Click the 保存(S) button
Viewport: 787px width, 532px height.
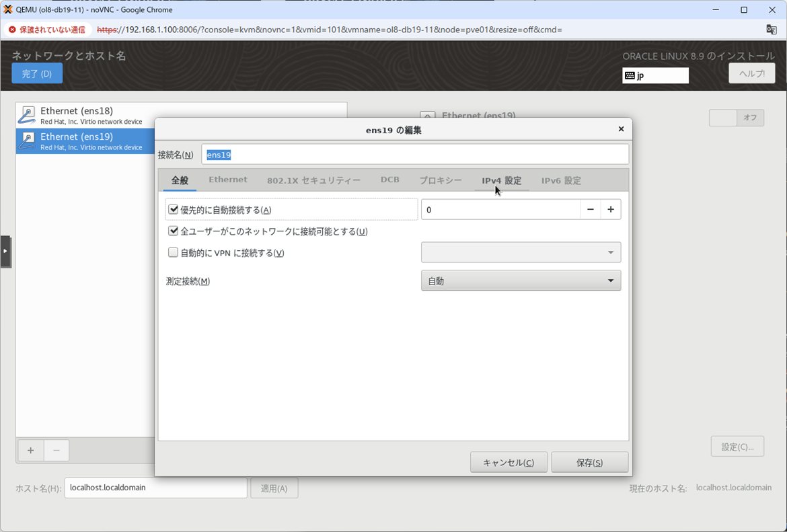click(x=590, y=462)
